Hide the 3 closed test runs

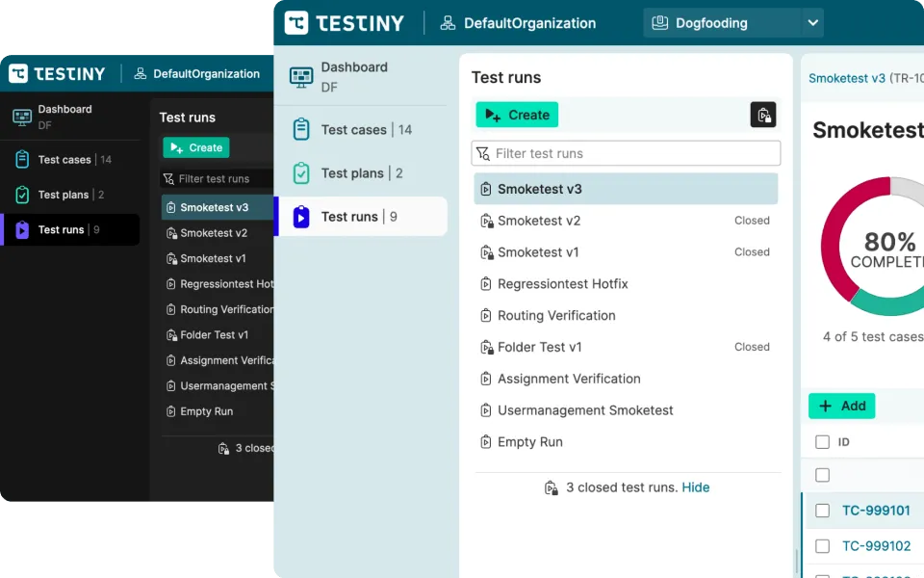(695, 487)
